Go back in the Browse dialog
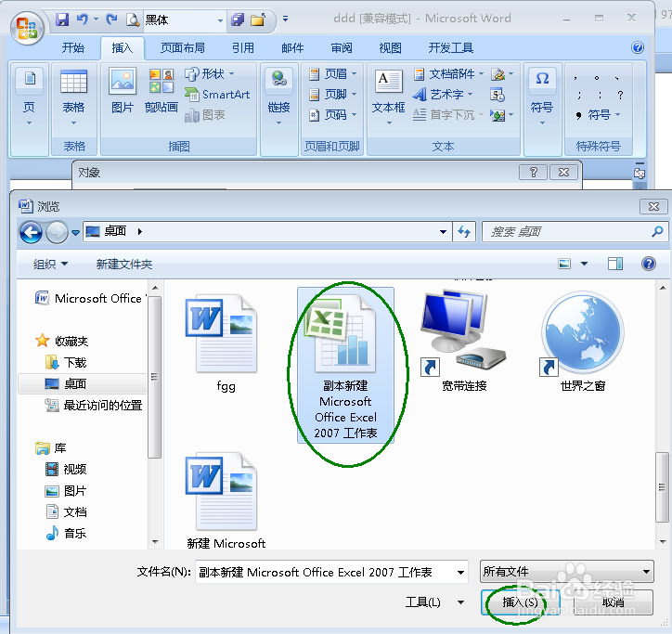672x634 pixels. click(x=31, y=232)
